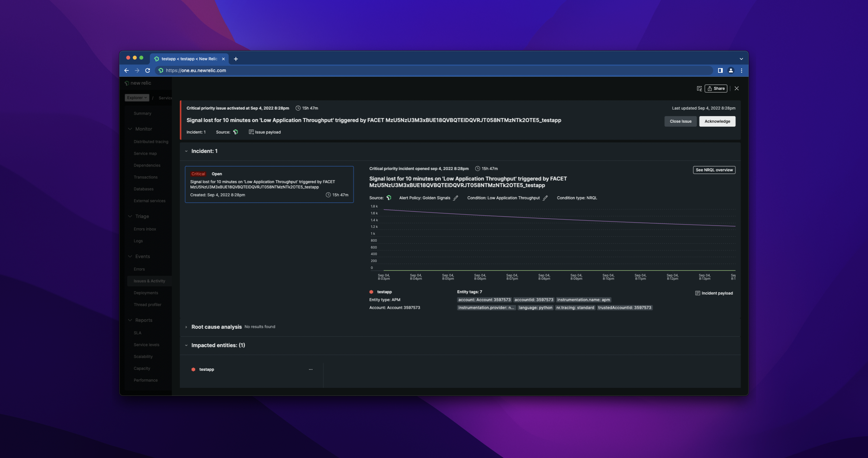Open the Incident payload icon

point(697,293)
